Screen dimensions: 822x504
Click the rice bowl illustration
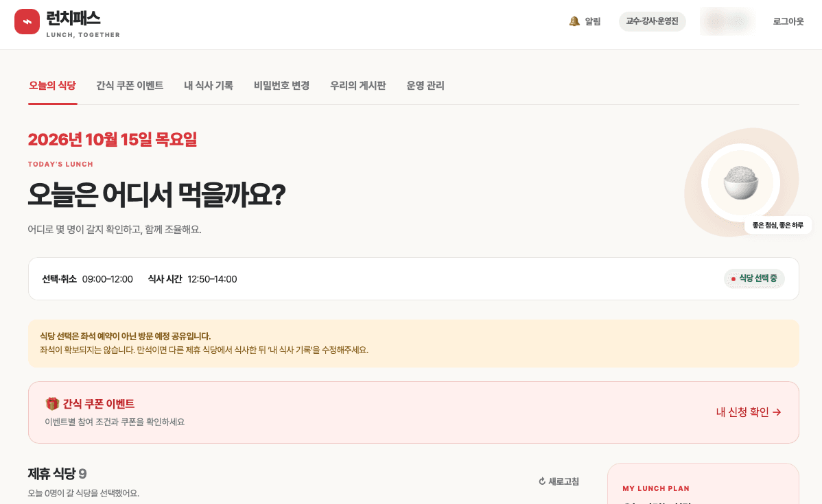click(740, 182)
